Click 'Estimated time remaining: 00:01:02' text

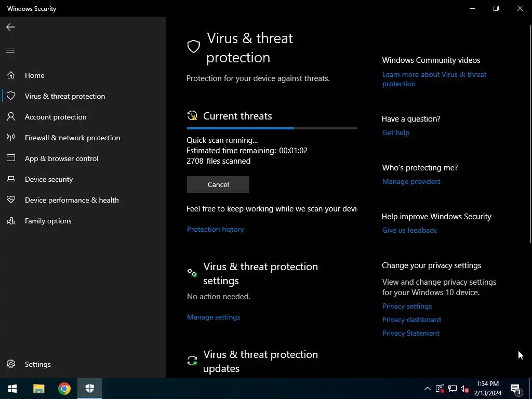pyautogui.click(x=247, y=150)
